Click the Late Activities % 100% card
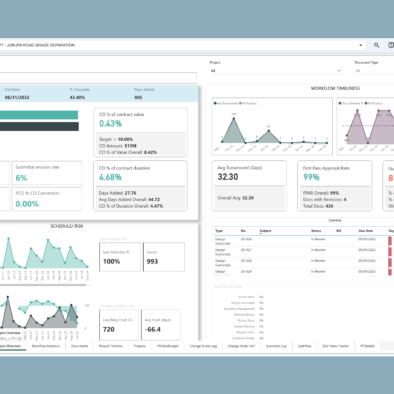The image size is (394, 394). click(x=120, y=257)
